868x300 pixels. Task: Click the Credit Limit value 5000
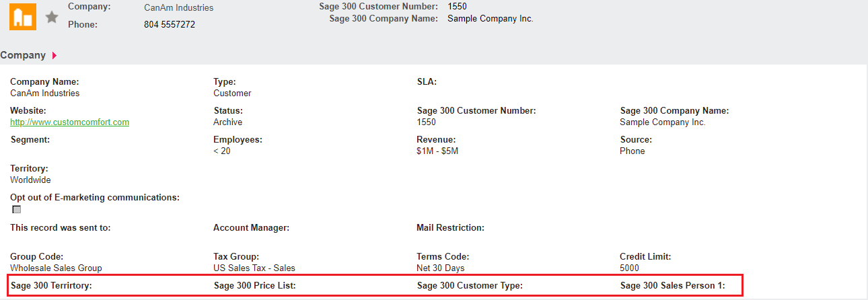point(629,268)
